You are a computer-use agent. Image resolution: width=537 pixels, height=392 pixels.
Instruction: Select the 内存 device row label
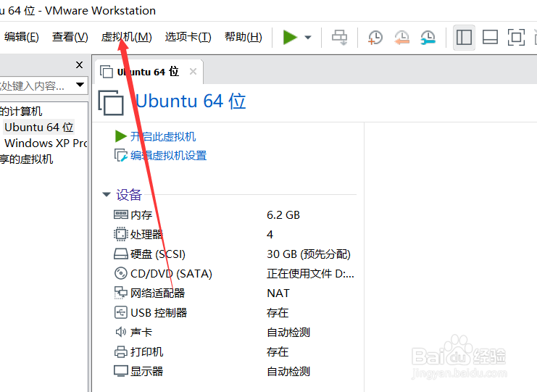pyautogui.click(x=141, y=215)
